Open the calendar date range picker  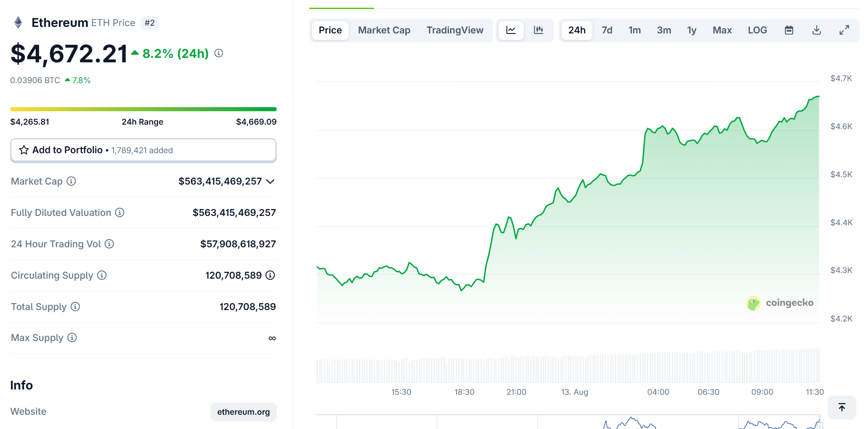(789, 30)
